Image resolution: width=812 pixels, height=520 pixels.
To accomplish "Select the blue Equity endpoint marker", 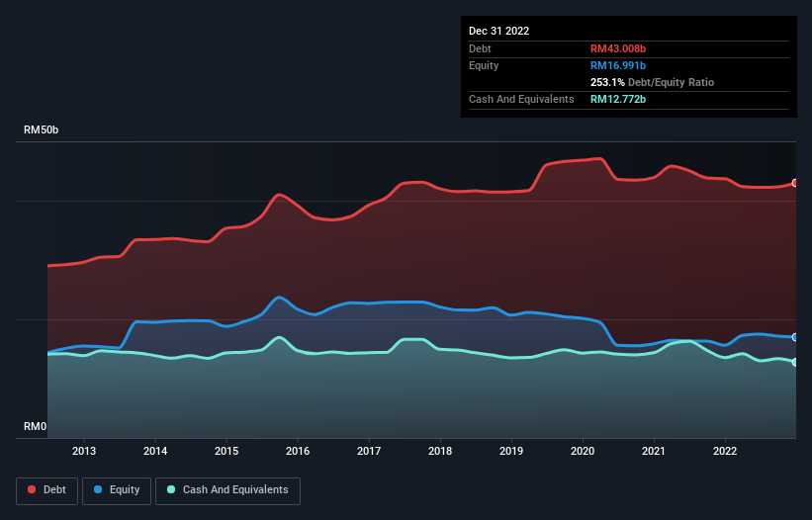I will [x=795, y=337].
